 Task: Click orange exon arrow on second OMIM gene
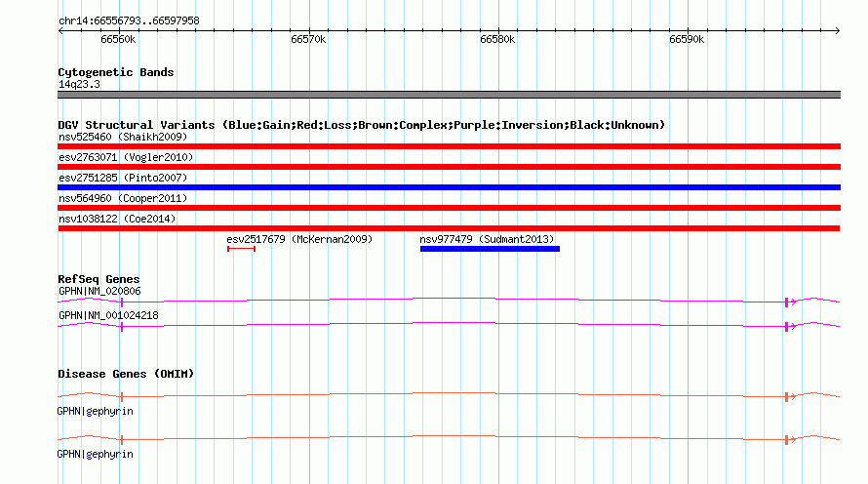click(x=791, y=440)
